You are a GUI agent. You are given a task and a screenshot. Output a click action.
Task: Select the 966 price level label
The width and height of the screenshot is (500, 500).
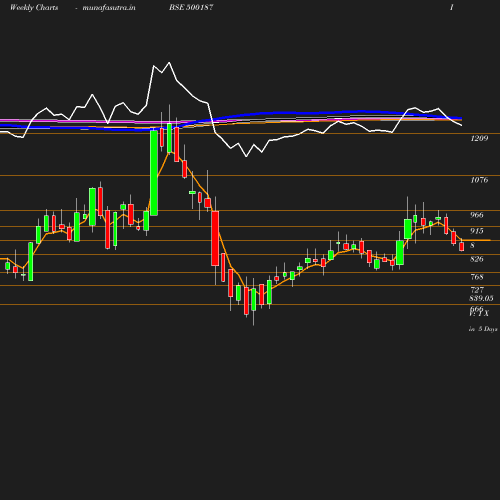click(x=477, y=215)
